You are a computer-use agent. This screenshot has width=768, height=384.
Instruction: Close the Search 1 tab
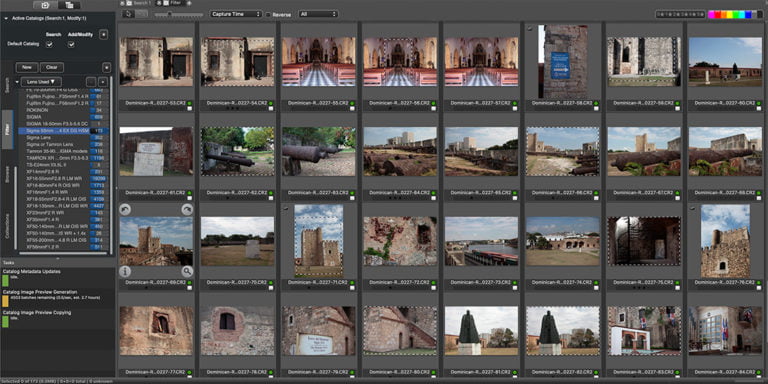(122, 3)
